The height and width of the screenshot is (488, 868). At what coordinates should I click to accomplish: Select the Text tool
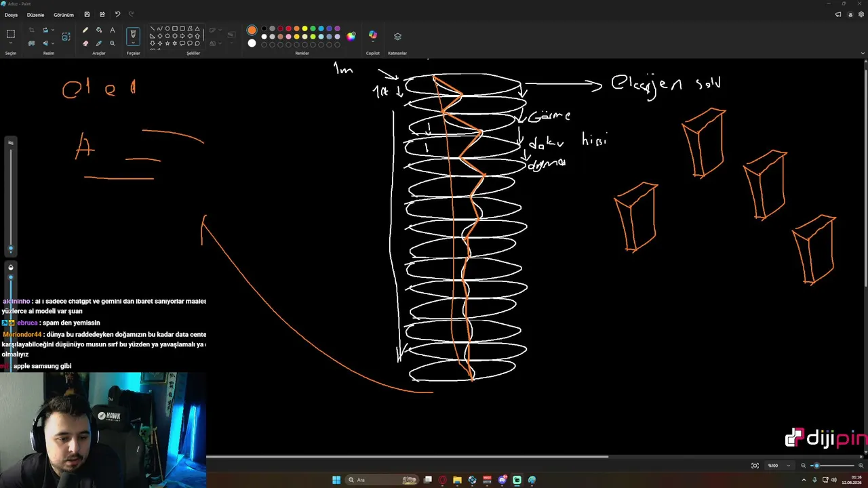click(x=113, y=30)
